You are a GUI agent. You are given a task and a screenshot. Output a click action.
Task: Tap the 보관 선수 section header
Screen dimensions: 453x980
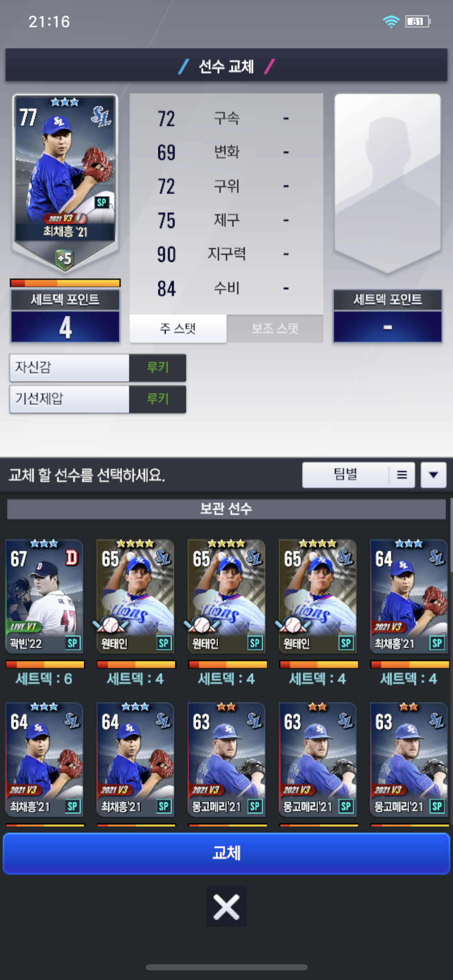click(226, 509)
